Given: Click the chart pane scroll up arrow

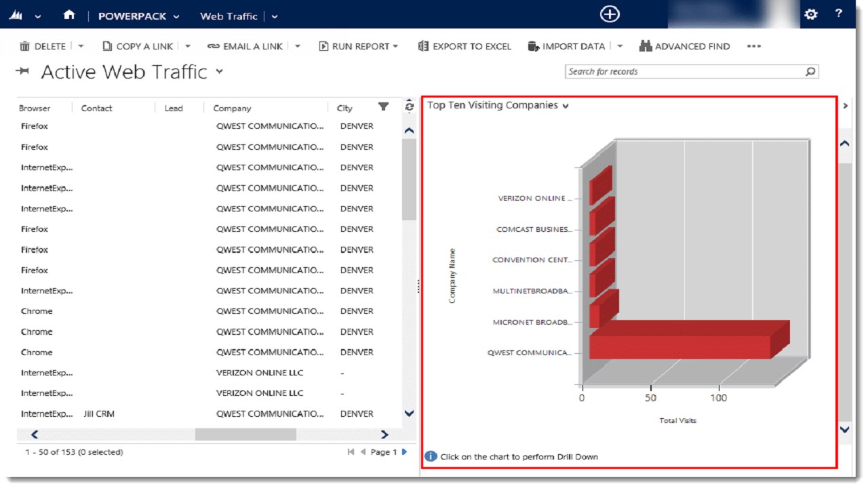Looking at the screenshot, I should pyautogui.click(x=845, y=144).
